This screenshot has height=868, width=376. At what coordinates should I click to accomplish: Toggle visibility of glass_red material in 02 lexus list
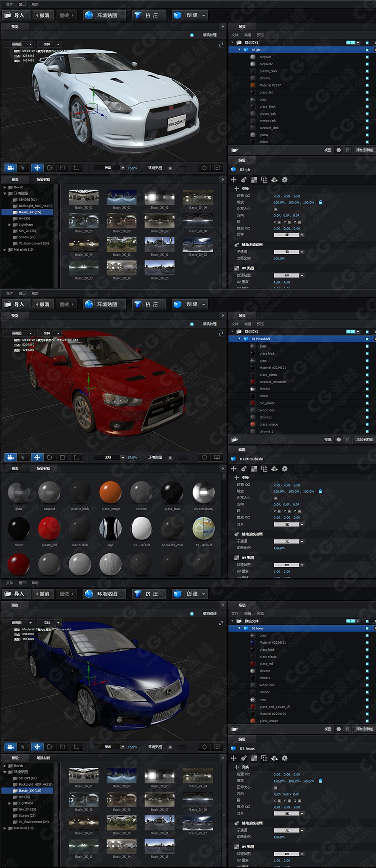[367, 664]
